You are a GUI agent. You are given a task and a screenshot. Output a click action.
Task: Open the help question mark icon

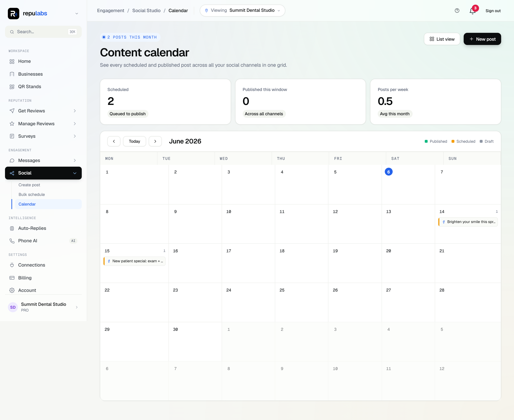point(457,11)
